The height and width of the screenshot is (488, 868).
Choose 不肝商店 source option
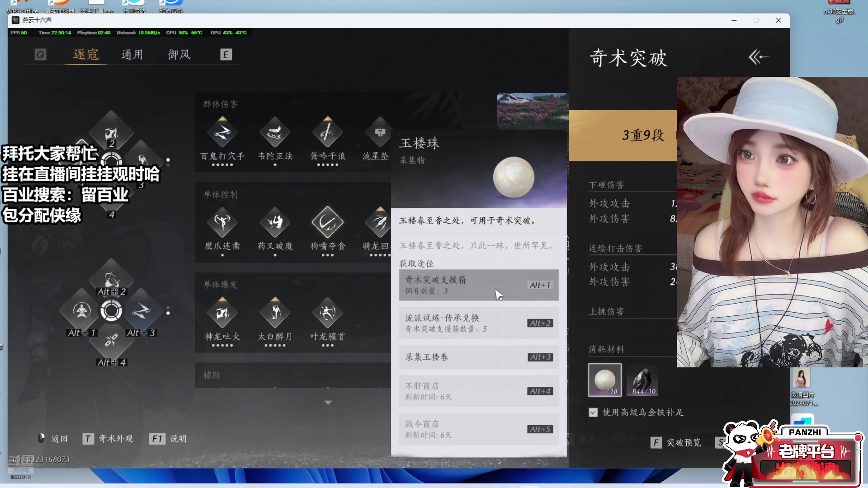479,391
